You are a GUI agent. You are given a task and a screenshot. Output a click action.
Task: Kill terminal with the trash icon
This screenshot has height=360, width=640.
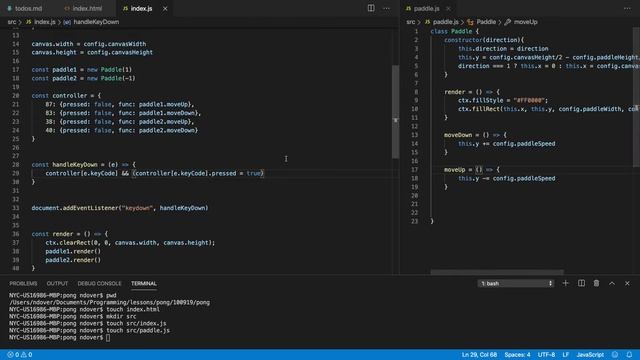click(596, 283)
